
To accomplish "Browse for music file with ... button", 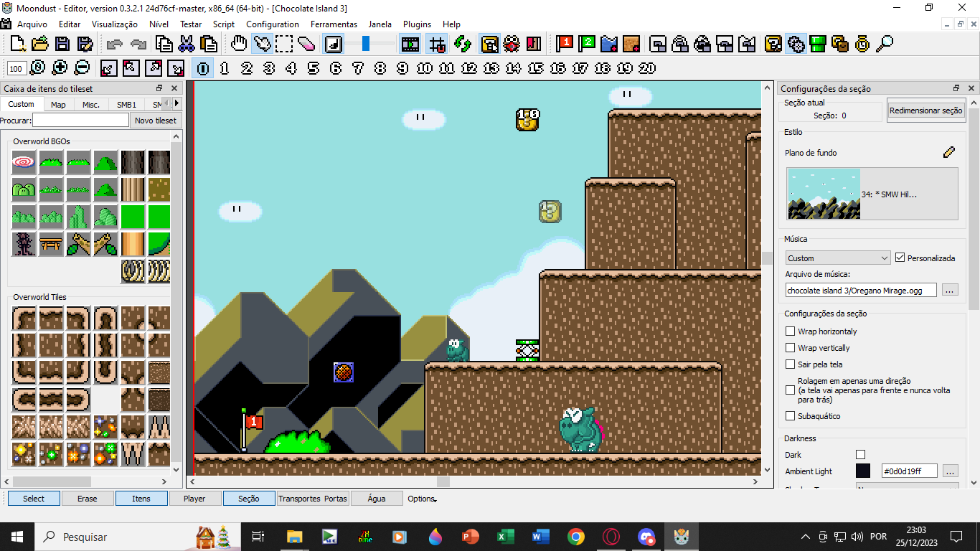I will pyautogui.click(x=949, y=290).
